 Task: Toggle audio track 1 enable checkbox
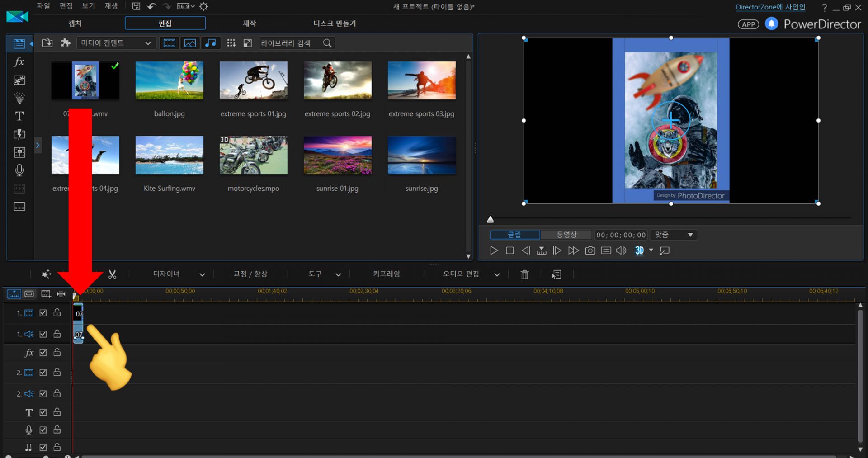point(43,334)
